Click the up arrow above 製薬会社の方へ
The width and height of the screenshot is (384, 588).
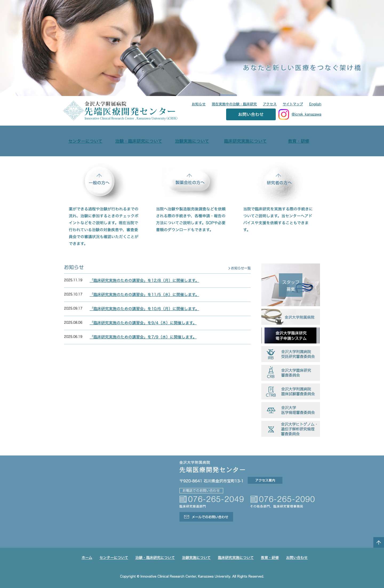(189, 175)
